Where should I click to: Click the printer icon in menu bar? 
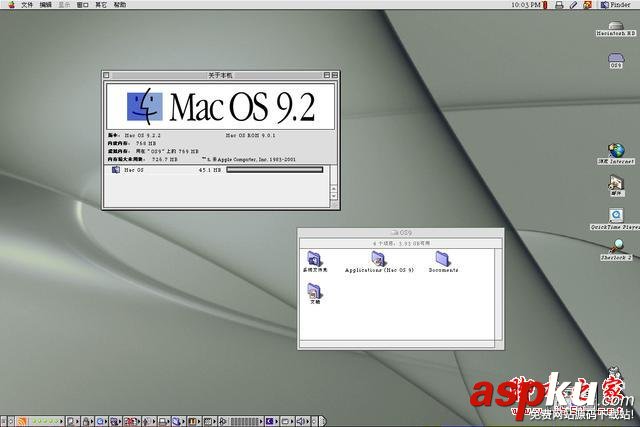(x=560, y=5)
